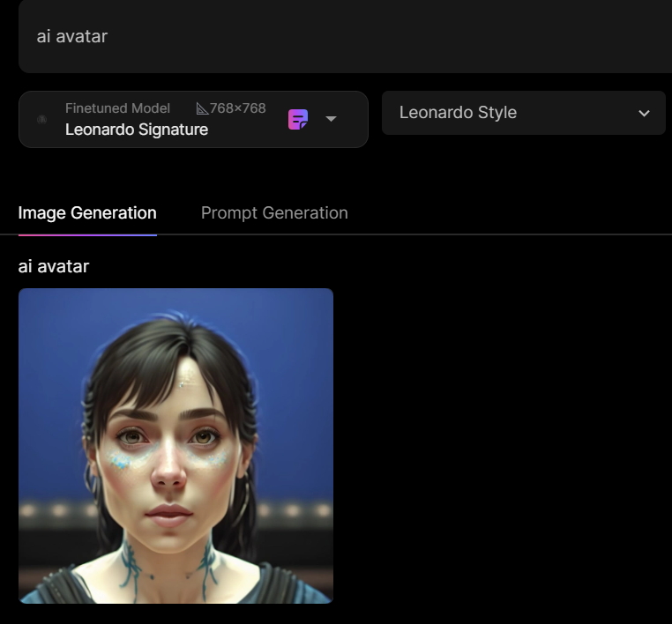Viewport: 672px width, 624px height.
Task: Click the prompt input containing 'ai avatar'
Action: (345, 36)
